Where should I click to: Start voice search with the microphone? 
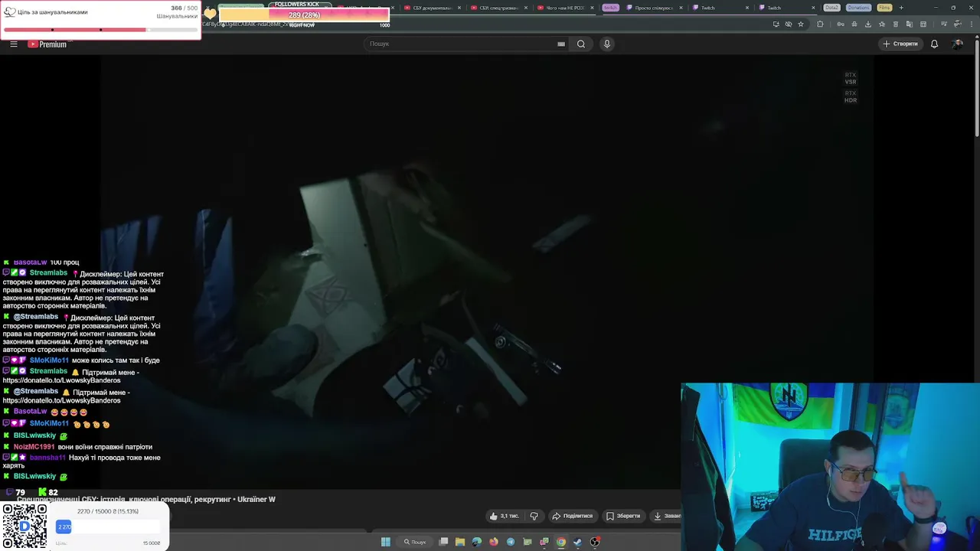607,44
